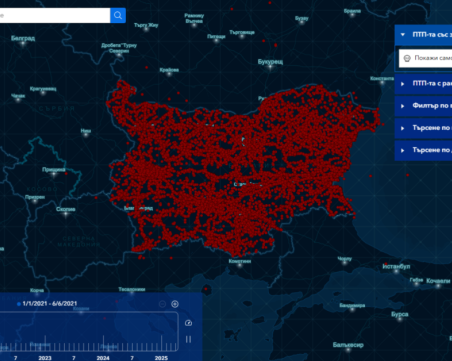Click the Крагуевац city label
The width and height of the screenshot is (452, 361).
pyautogui.click(x=43, y=89)
